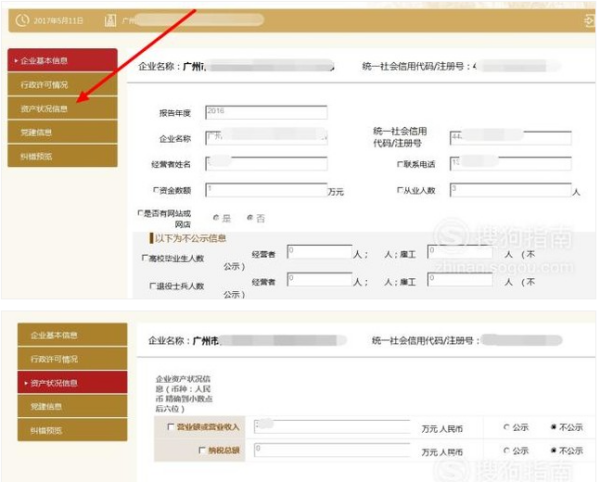The width and height of the screenshot is (600, 482).
Task: Open 行政许可情况 in upper sidebar
Action: pyautogui.click(x=62, y=85)
